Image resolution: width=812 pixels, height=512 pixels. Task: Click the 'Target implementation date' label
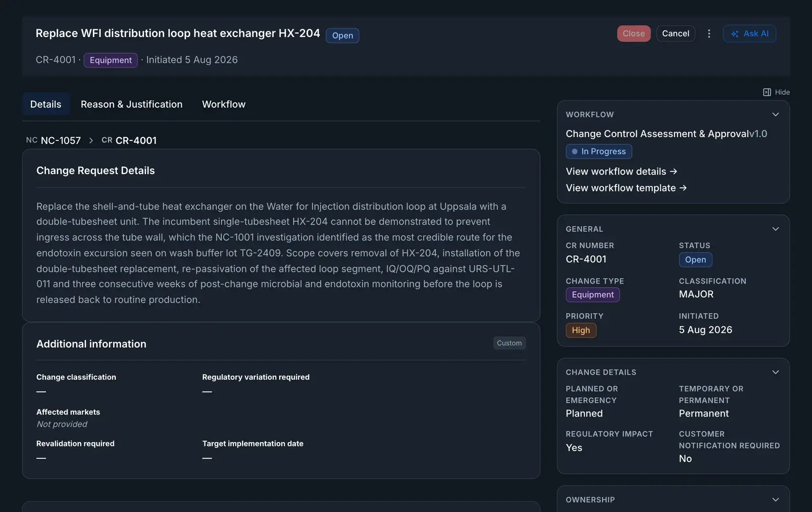pos(253,443)
